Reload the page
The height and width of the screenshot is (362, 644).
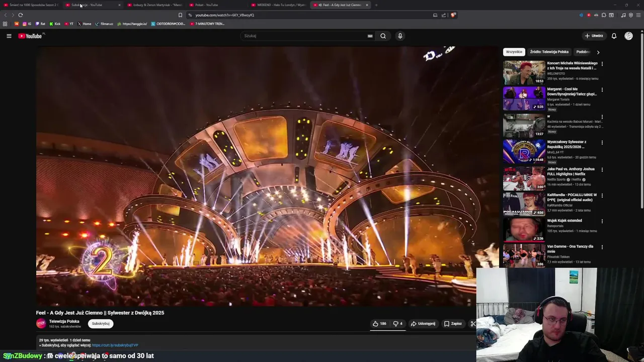tap(21, 15)
